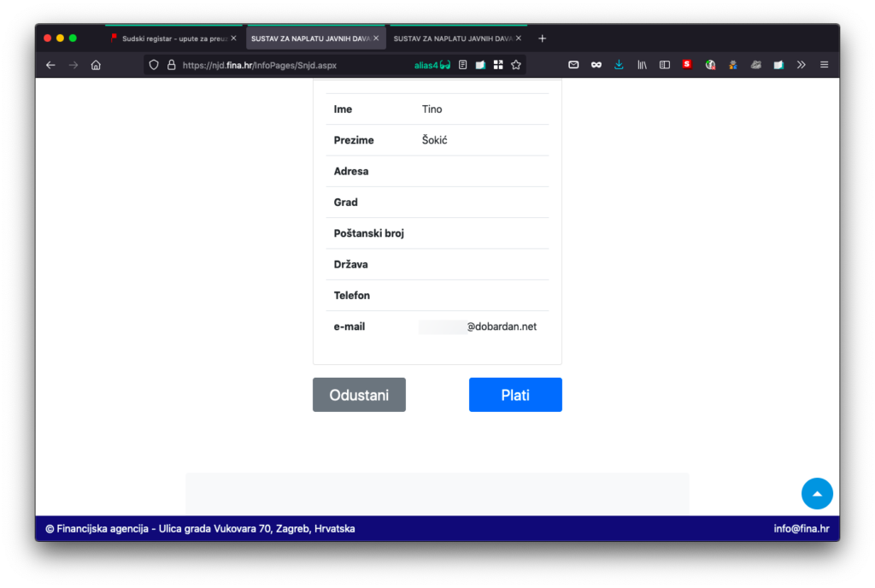Click the Firefox home icon

pyautogui.click(x=96, y=65)
